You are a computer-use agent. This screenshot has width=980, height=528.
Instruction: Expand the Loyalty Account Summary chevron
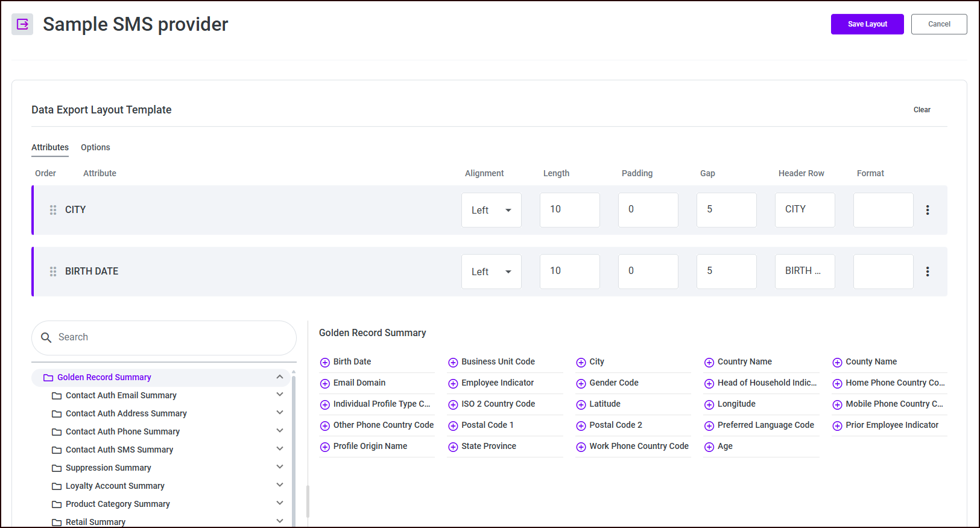point(279,485)
